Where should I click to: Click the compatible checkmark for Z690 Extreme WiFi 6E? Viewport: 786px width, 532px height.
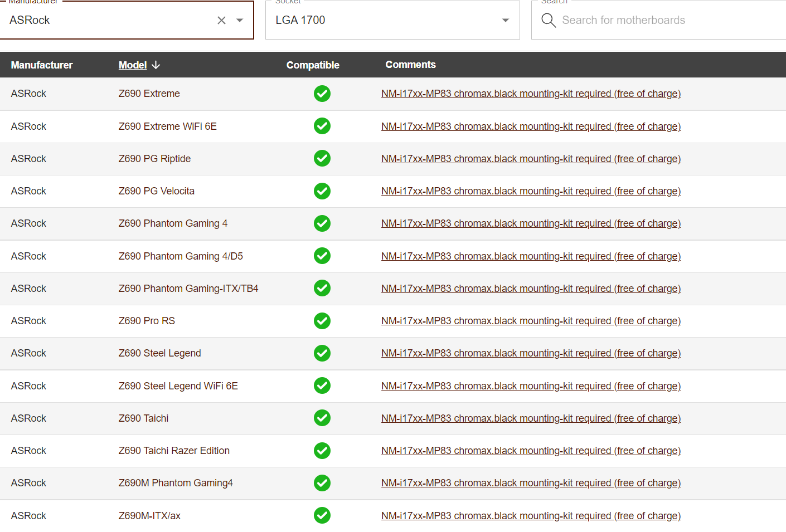pos(322,126)
